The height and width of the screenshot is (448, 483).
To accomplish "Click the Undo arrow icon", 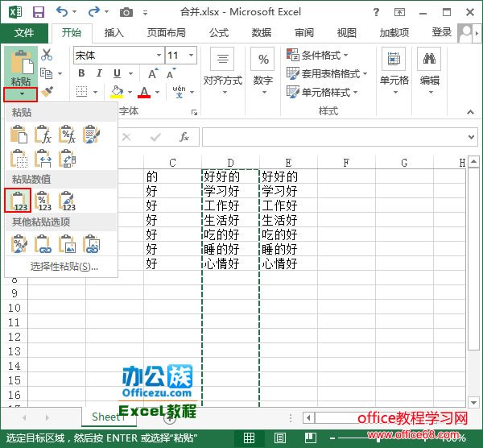I will click(x=62, y=12).
